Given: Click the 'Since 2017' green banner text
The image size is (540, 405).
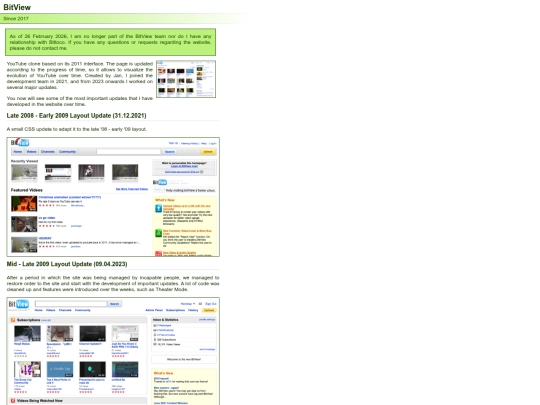Looking at the screenshot, I should (x=16, y=19).
